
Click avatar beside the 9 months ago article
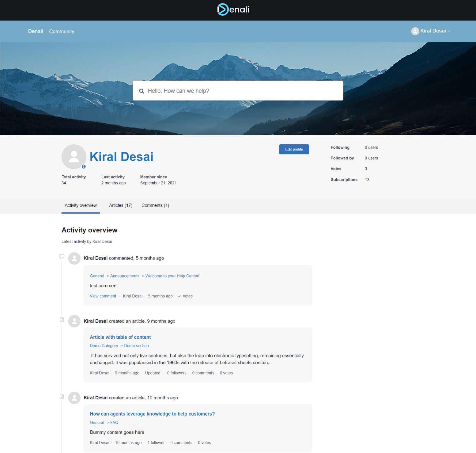coord(74,321)
